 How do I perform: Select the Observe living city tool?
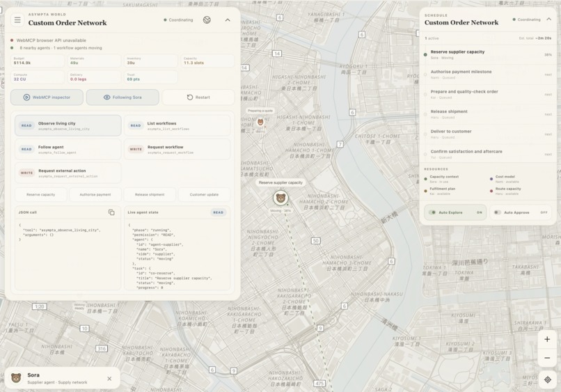tap(68, 125)
